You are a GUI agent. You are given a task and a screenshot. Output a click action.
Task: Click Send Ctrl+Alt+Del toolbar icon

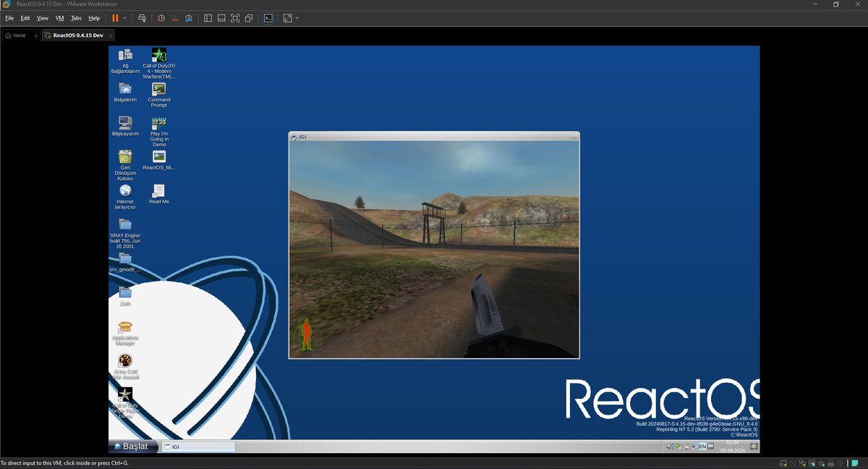point(142,17)
